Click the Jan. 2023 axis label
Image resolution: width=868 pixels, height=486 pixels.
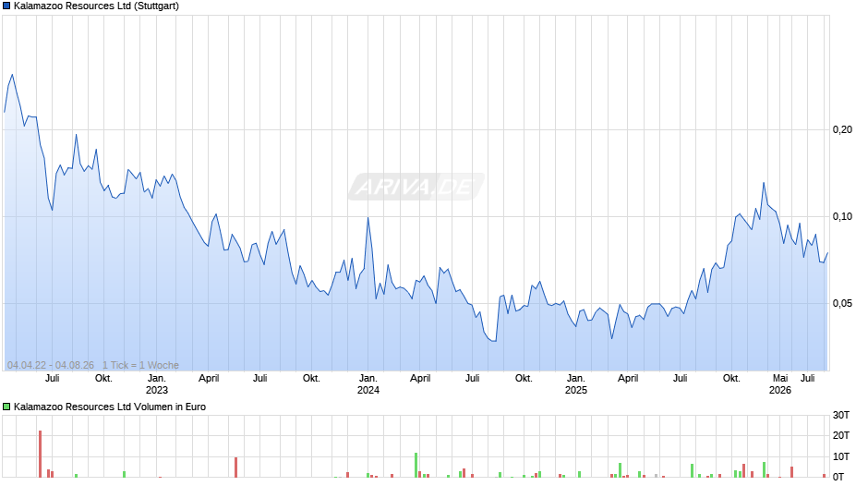coord(157,384)
